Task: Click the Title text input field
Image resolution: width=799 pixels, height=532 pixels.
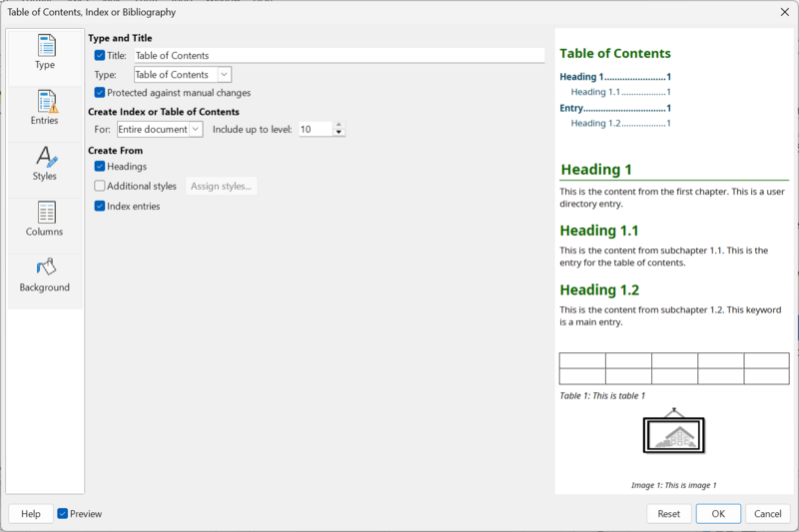Action: point(340,56)
